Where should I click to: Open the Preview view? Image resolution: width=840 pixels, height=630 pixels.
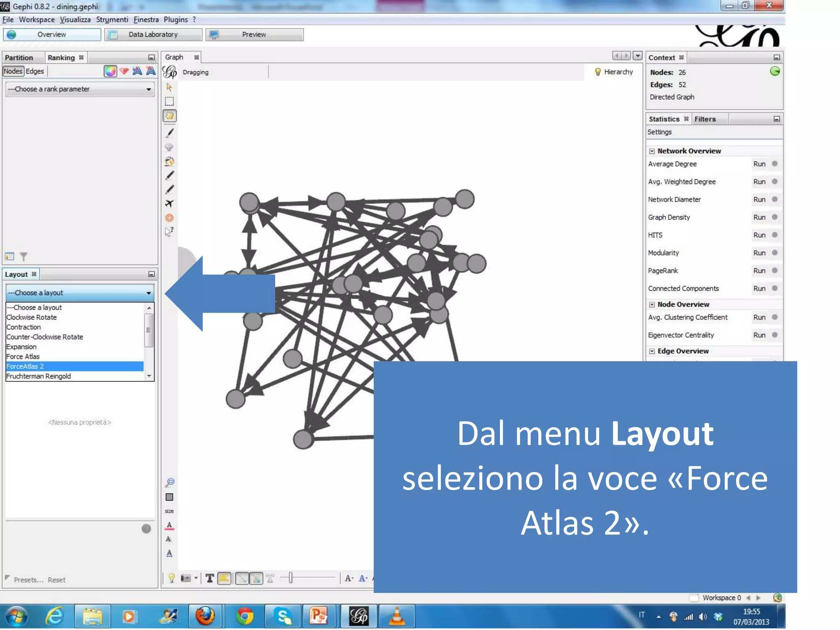254,34
